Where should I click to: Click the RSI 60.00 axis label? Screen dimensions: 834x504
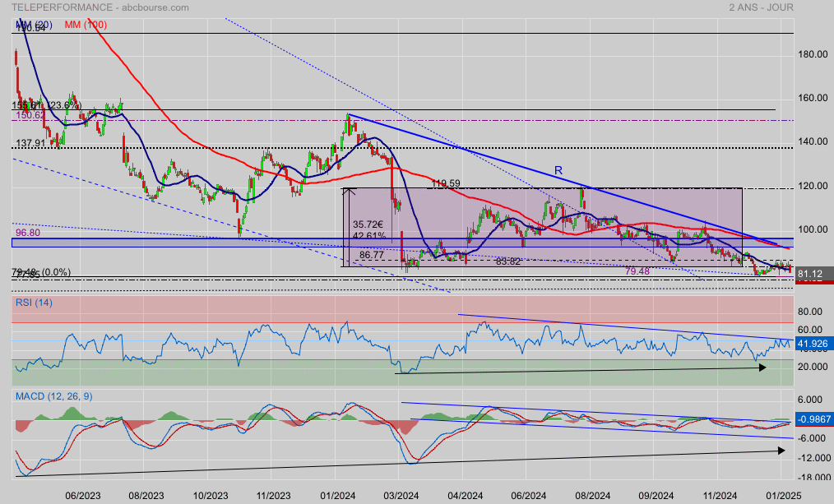tap(810, 331)
